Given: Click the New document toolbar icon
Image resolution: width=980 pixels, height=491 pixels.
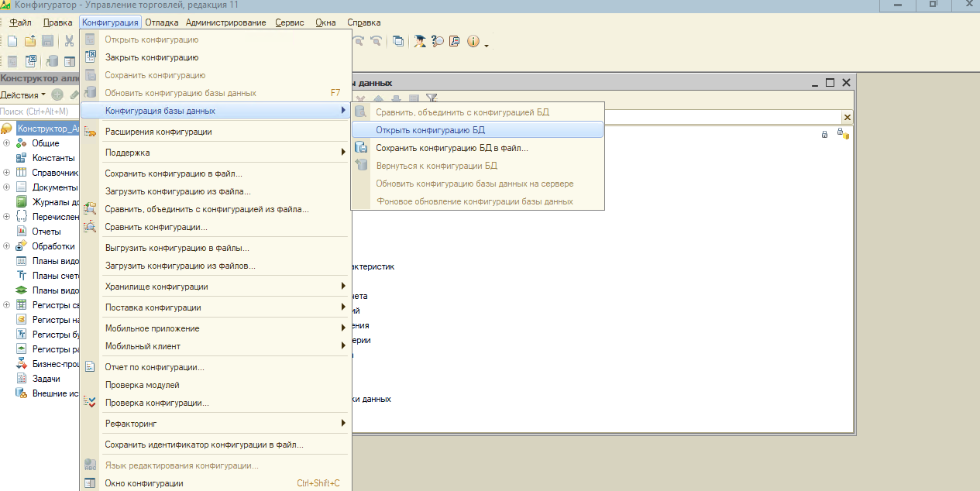Looking at the screenshot, I should pos(12,41).
